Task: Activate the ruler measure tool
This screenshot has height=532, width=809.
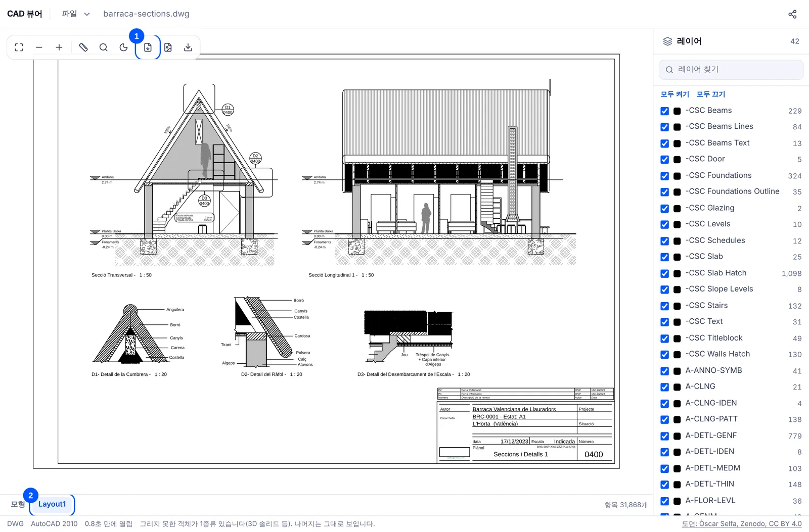Action: click(x=83, y=47)
